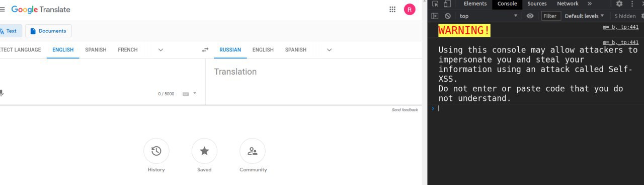Screen dimensions: 644x185
Task: Click the Translation placeholder text
Action: point(235,72)
